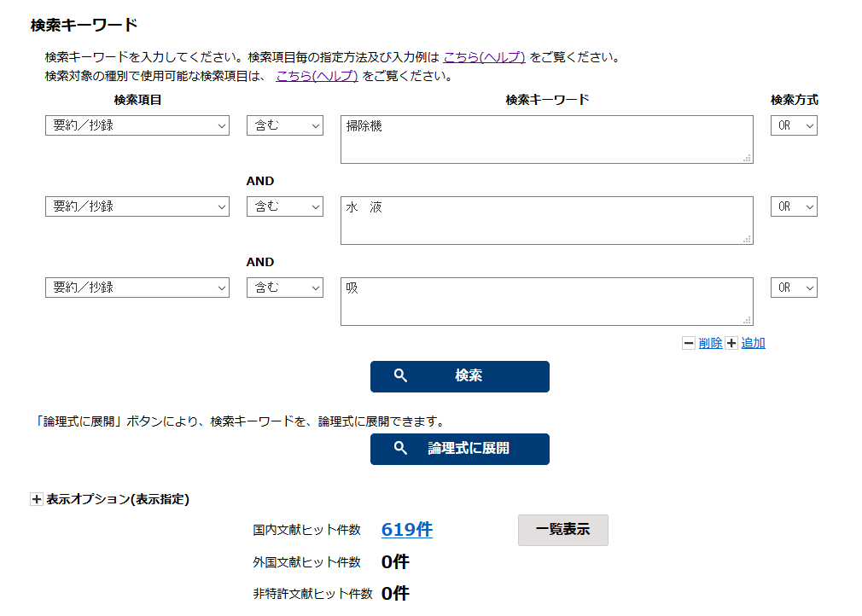Click the 論理式に展開 button

[459, 449]
